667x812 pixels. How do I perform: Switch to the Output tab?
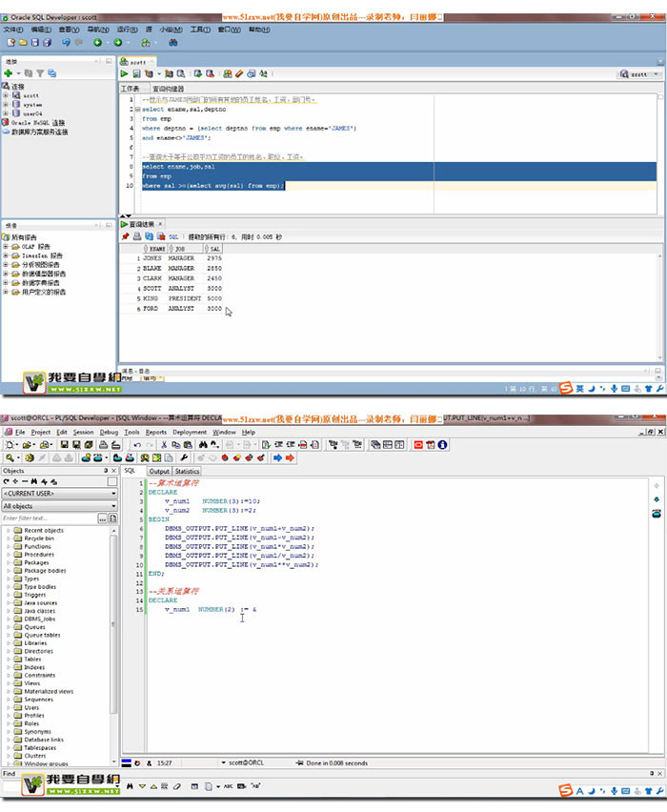159,471
